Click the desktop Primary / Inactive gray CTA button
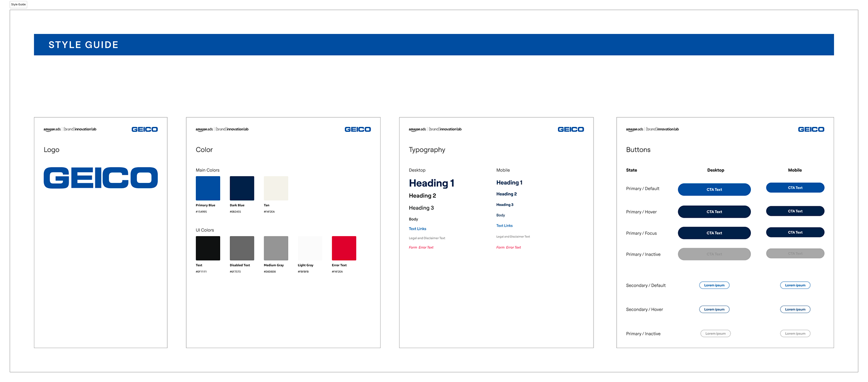The image size is (868, 382). coord(714,254)
